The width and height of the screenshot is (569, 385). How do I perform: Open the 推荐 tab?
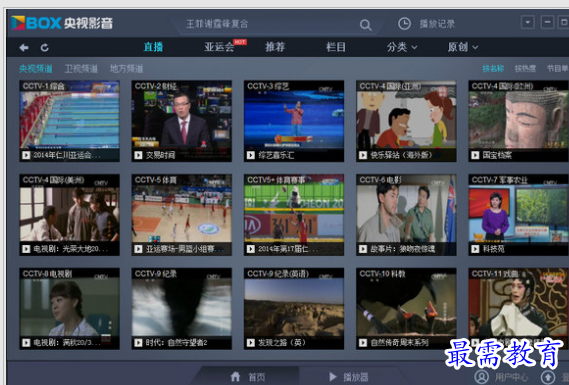[x=275, y=47]
